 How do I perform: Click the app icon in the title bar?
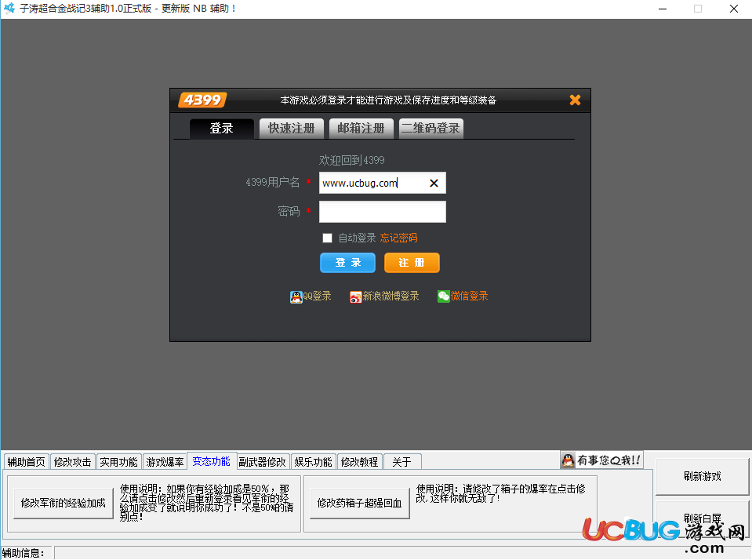coord(9,8)
